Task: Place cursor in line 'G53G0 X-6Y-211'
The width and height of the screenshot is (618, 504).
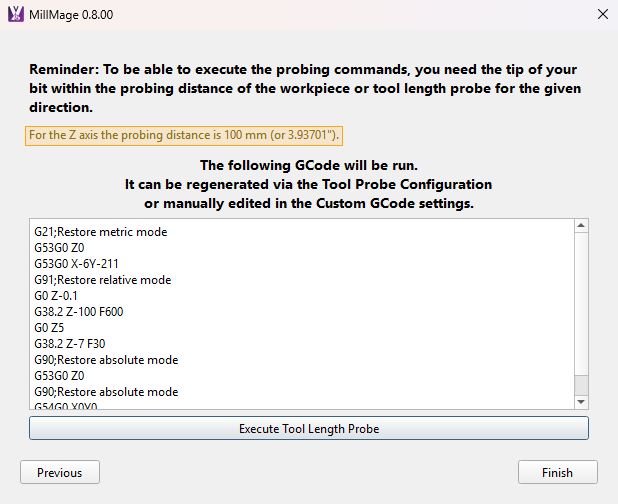Action: click(x=76, y=264)
